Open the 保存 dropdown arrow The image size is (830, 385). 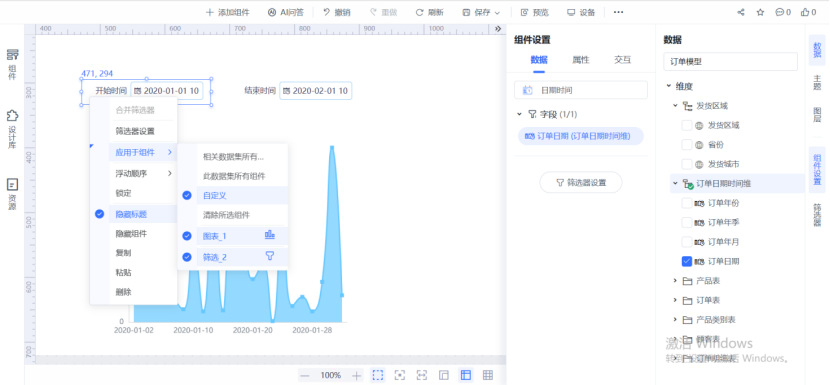point(497,13)
